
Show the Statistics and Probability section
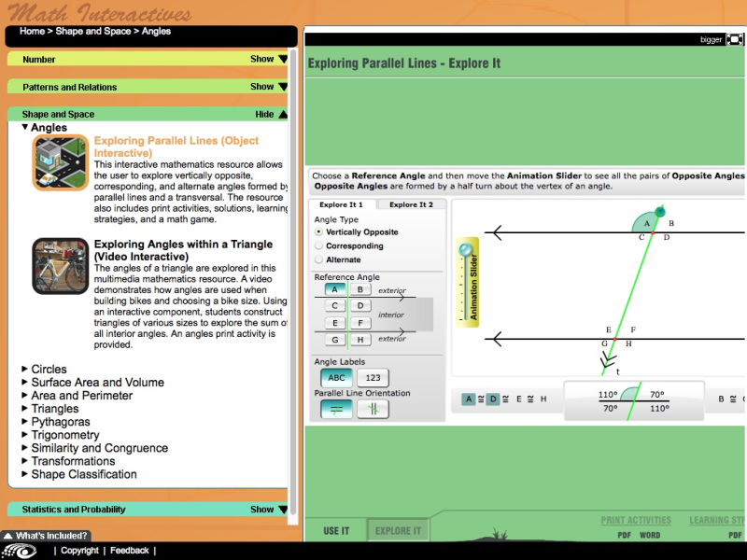(269, 509)
